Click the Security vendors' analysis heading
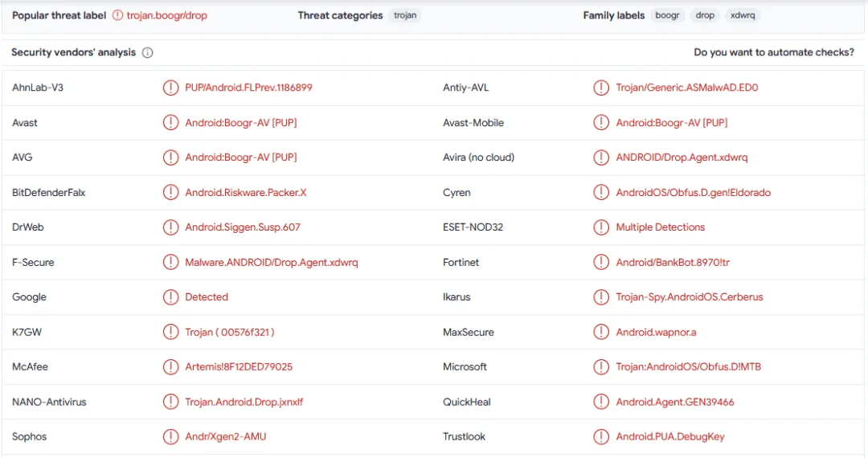868x458 pixels. click(x=74, y=52)
